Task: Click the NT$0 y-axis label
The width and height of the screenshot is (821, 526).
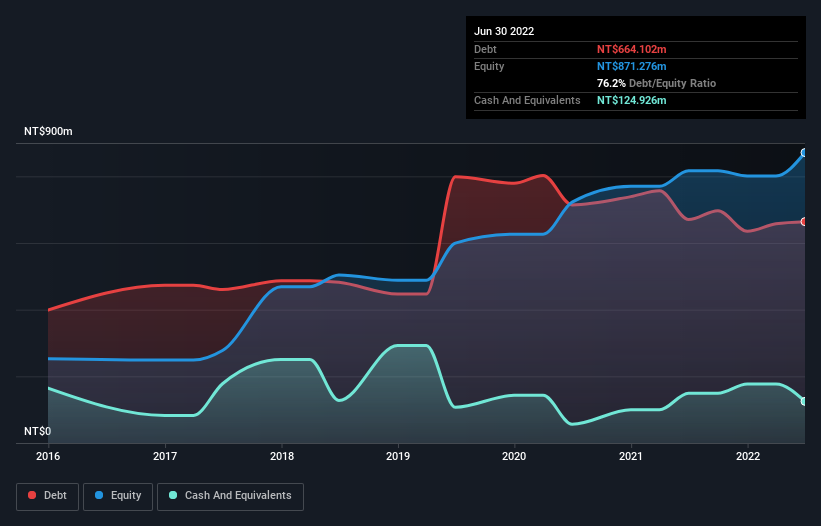Action: 38,431
